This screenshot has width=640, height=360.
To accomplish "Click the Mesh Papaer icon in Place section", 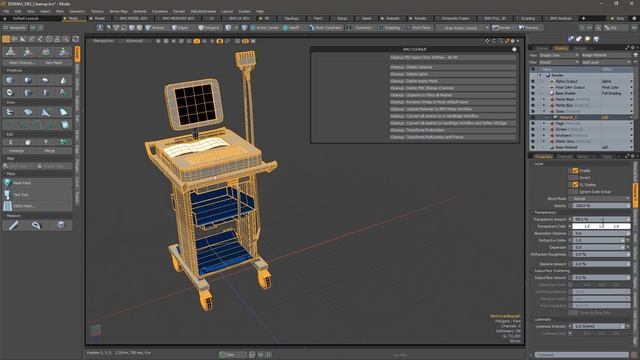I will point(7,183).
